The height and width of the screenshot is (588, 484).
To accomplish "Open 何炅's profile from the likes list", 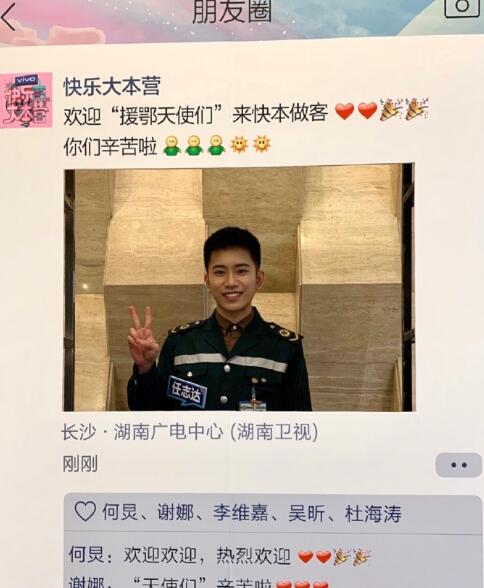I will (x=120, y=512).
